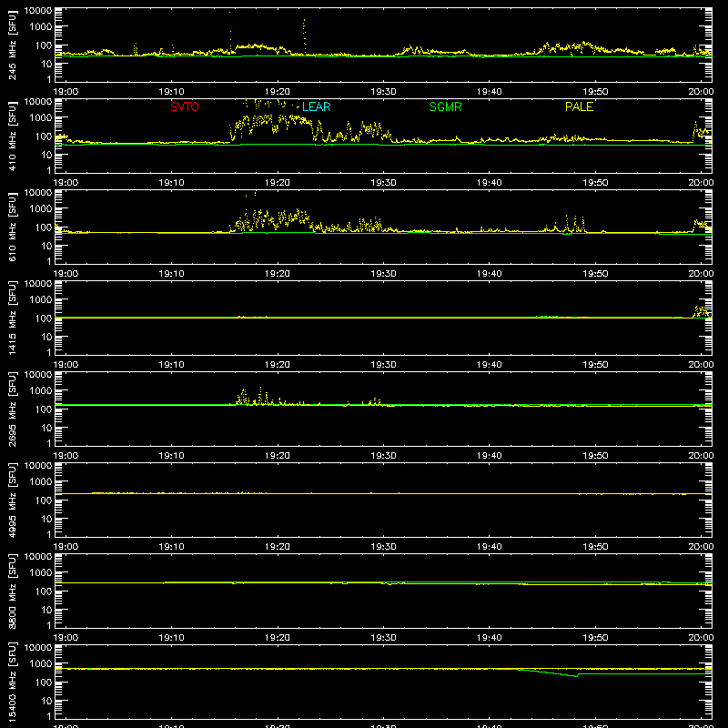Viewport: 728px width, 728px height.
Task: Click 19:20 tick label under 2695 MHz plot
Action: [278, 456]
